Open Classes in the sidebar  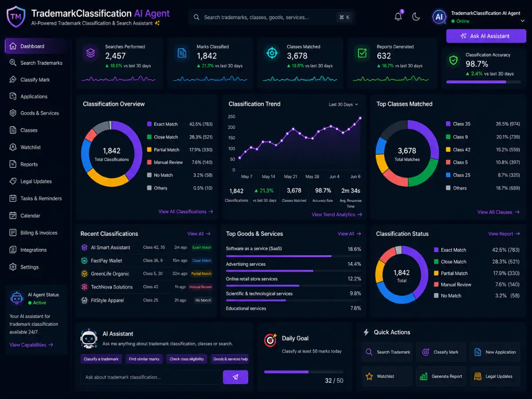coord(35,130)
